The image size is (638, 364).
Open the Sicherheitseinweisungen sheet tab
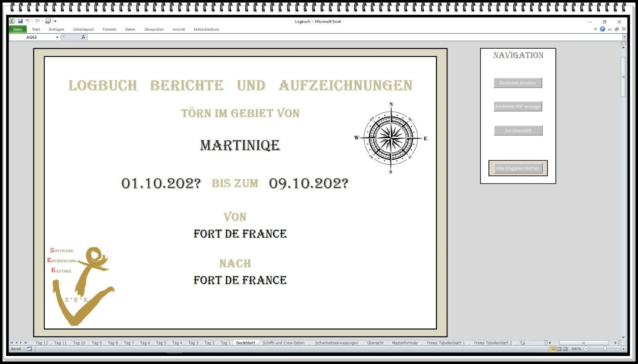pyautogui.click(x=337, y=343)
